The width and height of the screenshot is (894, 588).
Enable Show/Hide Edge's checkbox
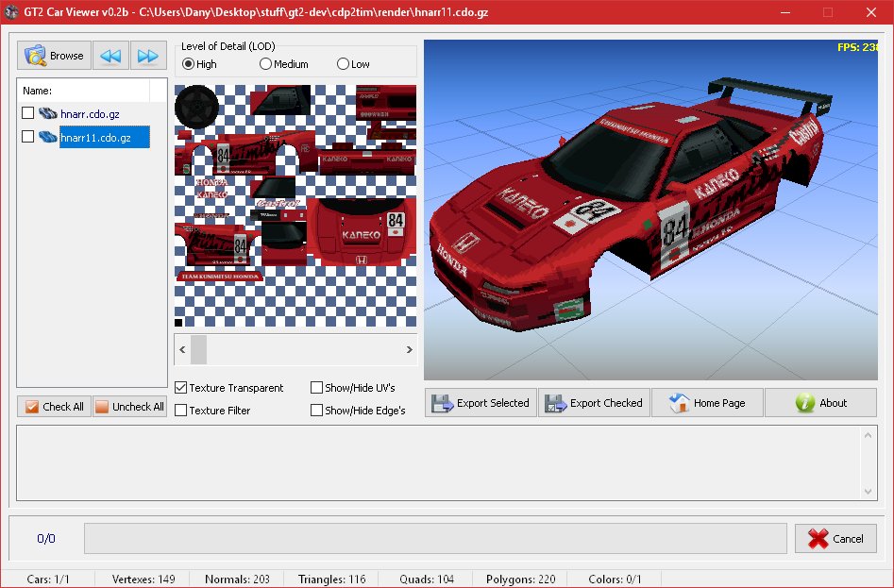tap(316, 411)
